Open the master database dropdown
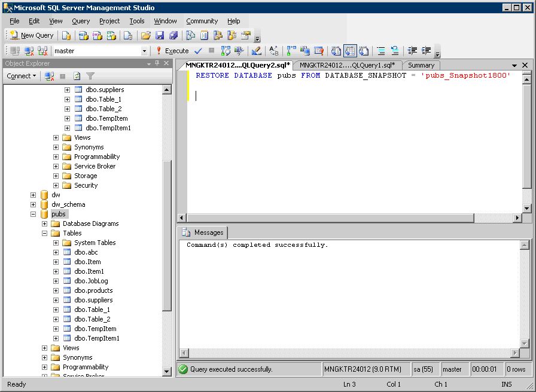The width and height of the screenshot is (536, 392). pyautogui.click(x=144, y=51)
